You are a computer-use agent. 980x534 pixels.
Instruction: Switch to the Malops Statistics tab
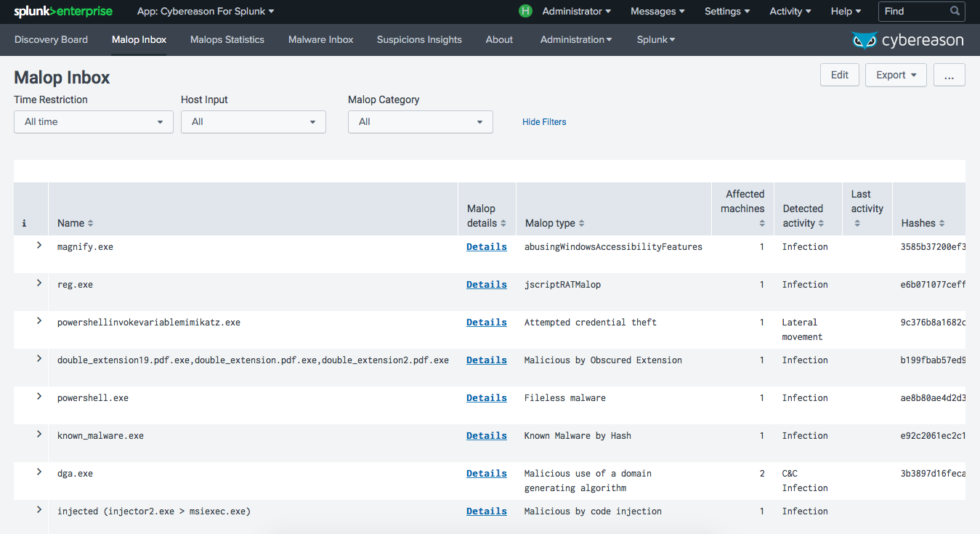[x=227, y=40]
